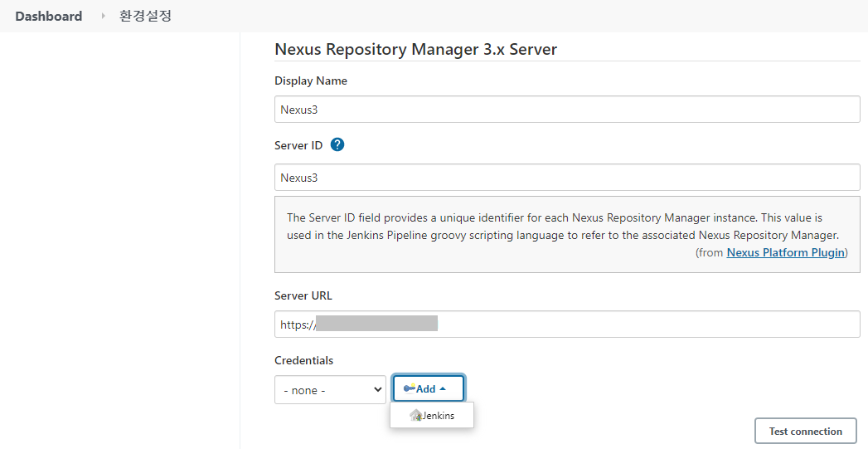Screen dimensions: 868x449
Task: Click the Server URL label
Action: pyautogui.click(x=303, y=295)
